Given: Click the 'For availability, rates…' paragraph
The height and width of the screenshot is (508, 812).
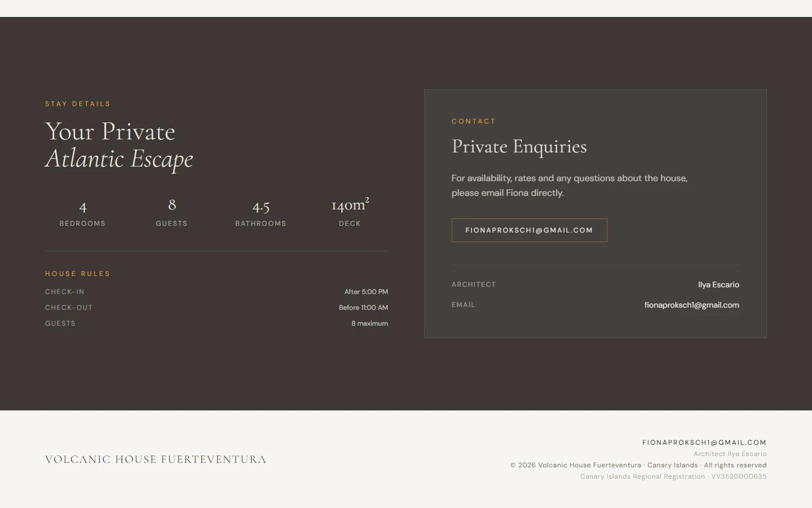Looking at the screenshot, I should coord(570,186).
